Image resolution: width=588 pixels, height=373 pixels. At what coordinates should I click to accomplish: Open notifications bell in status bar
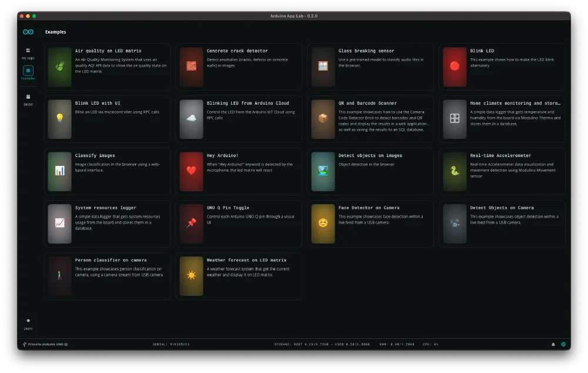click(x=553, y=344)
